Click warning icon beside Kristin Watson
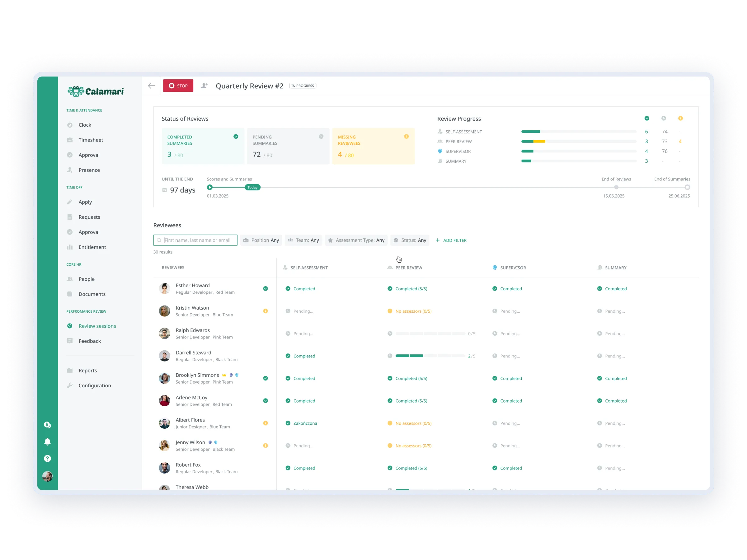Screen dimensions: 747x560 coord(265,311)
